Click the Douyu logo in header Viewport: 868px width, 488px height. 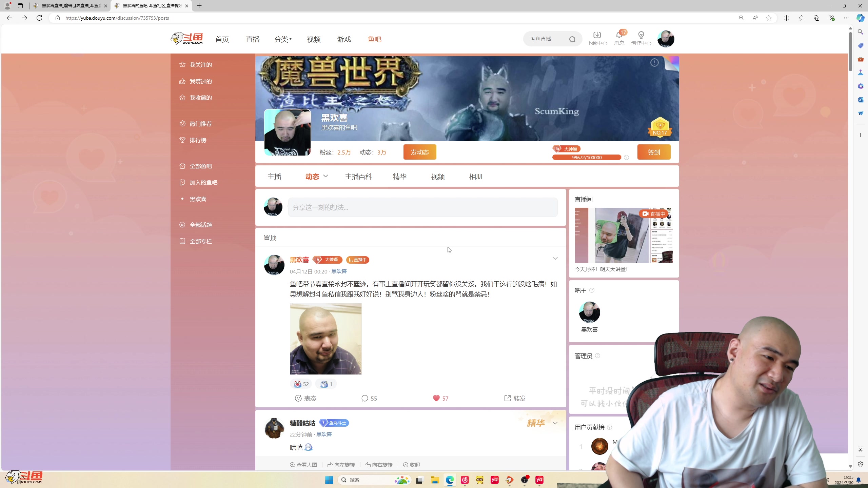pyautogui.click(x=187, y=39)
